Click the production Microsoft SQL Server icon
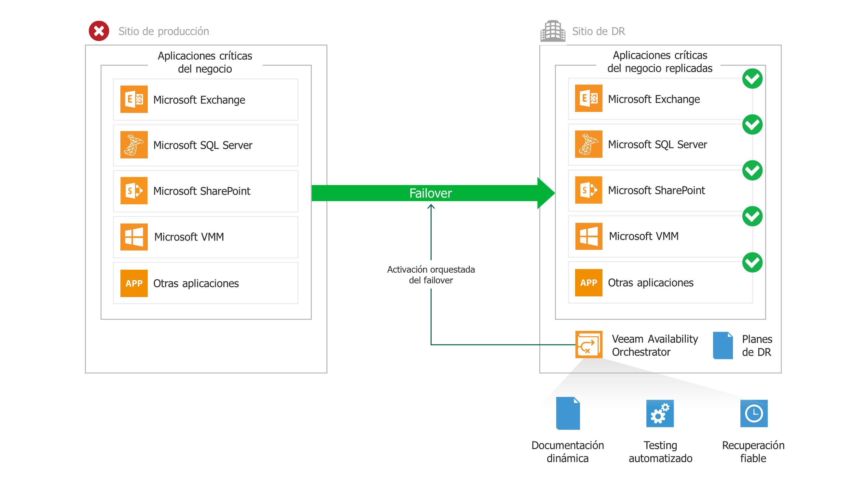This screenshot has height=488, width=868. click(x=134, y=145)
